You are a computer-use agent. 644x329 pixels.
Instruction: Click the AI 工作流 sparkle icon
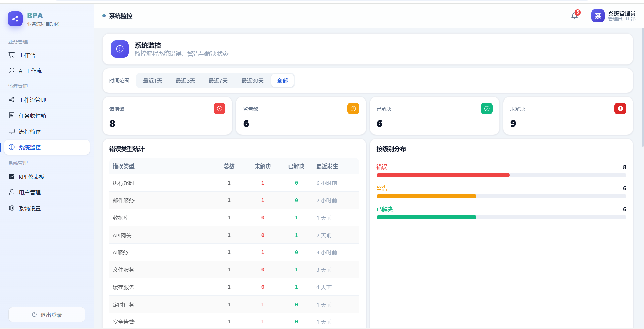[12, 70]
